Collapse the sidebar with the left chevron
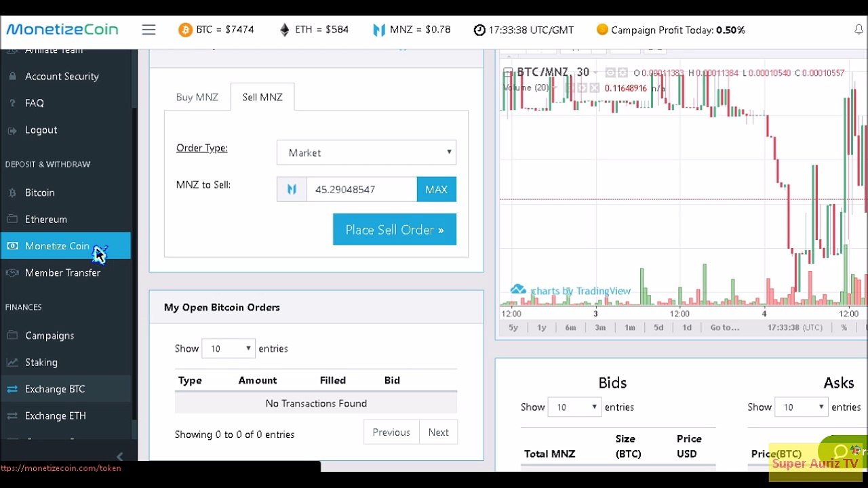Image resolution: width=868 pixels, height=488 pixels. [x=120, y=456]
